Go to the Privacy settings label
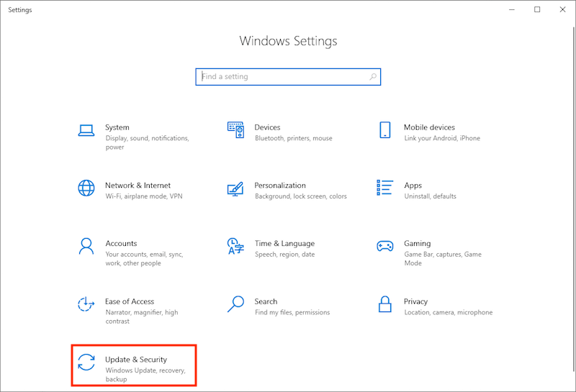This screenshot has height=392, width=576. coord(415,301)
